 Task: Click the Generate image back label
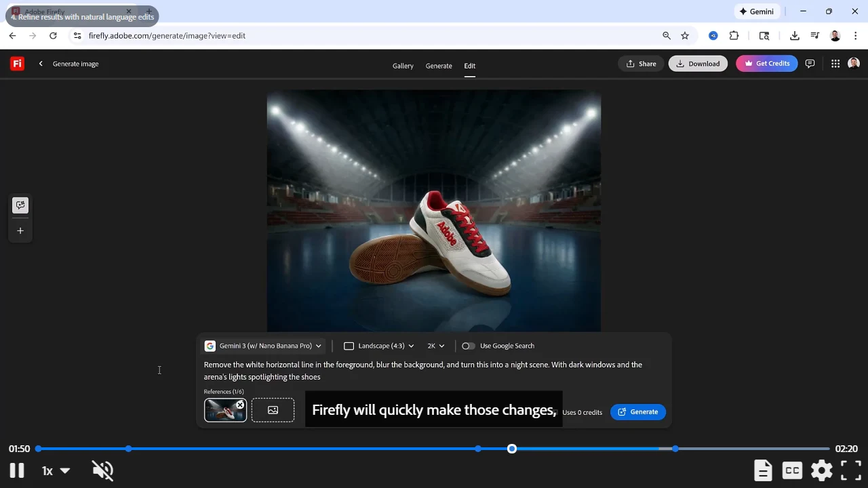76,64
